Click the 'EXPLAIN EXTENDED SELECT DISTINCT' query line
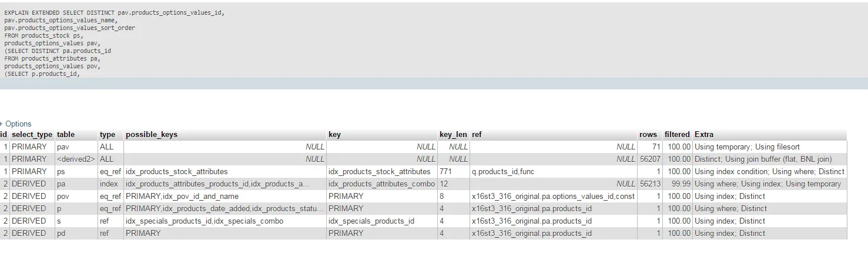The height and width of the screenshot is (256, 868). click(114, 12)
